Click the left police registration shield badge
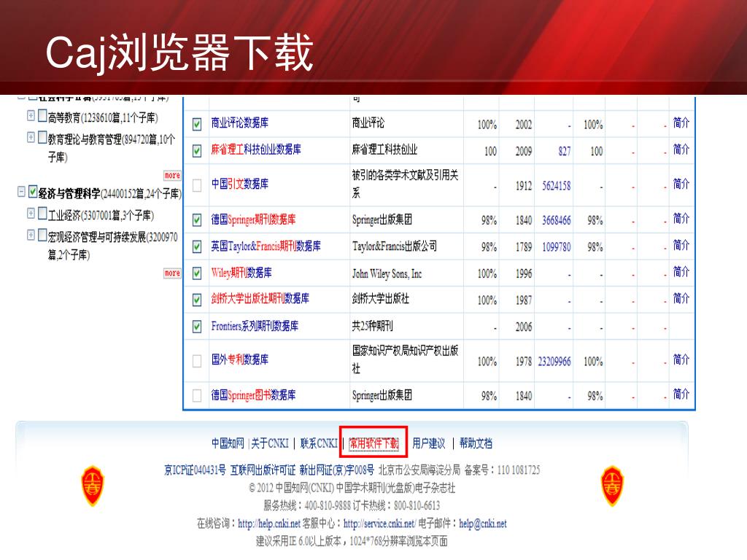747x560 pixels. coord(93,486)
